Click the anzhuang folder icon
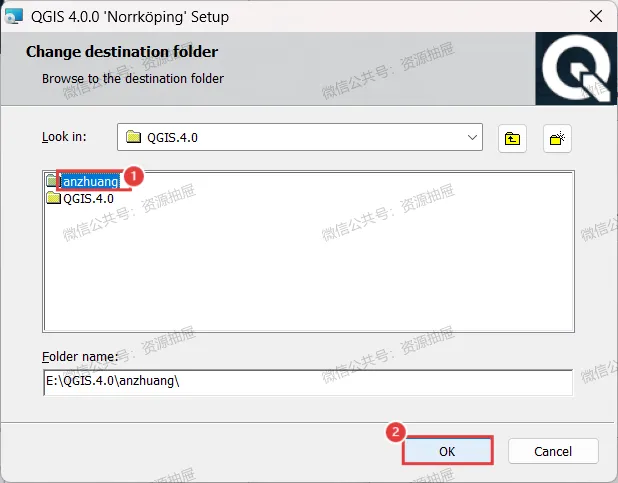The image size is (618, 483). tap(52, 181)
